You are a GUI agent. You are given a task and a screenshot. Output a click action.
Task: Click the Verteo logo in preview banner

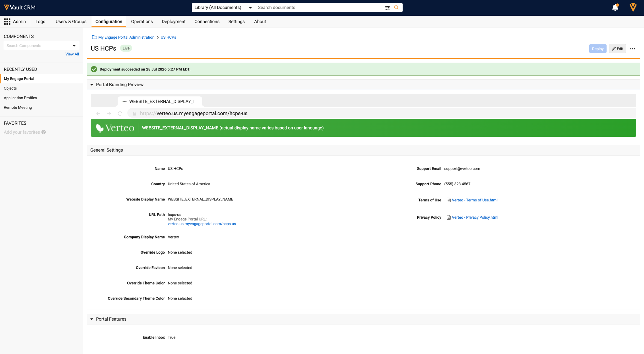click(115, 128)
